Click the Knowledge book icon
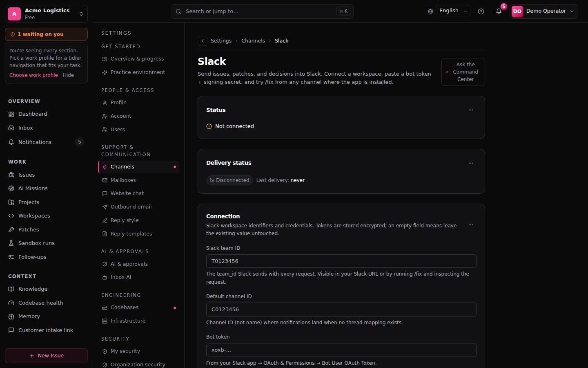Viewport: 588px width, 368px height. click(x=11, y=289)
